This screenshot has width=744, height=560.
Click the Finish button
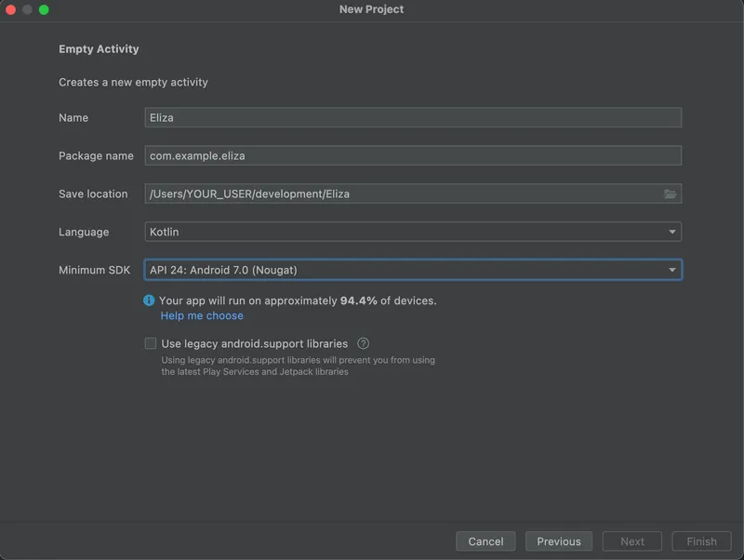701,541
